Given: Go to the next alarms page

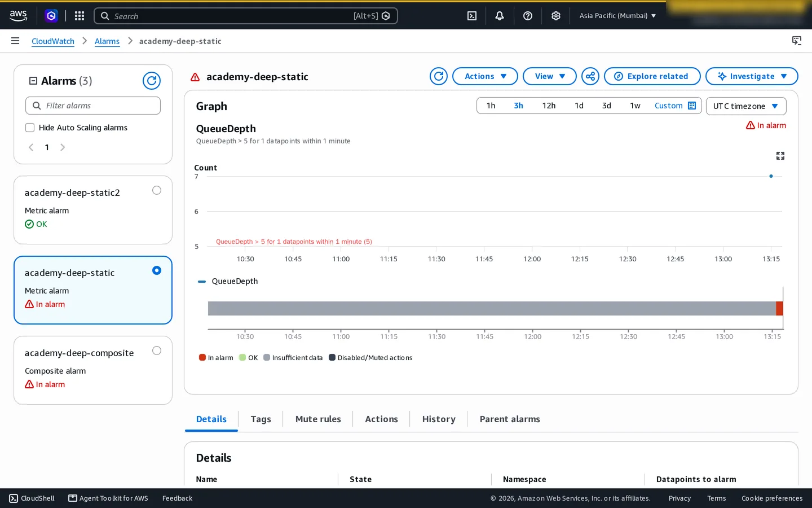Looking at the screenshot, I should click(63, 147).
